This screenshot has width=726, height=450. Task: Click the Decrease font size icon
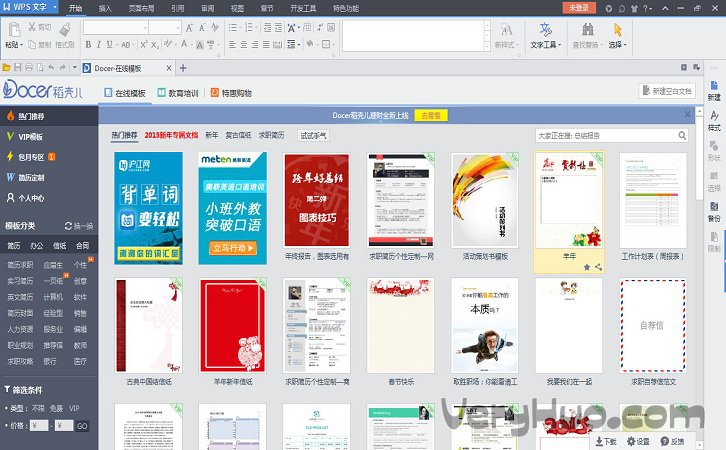[202, 28]
